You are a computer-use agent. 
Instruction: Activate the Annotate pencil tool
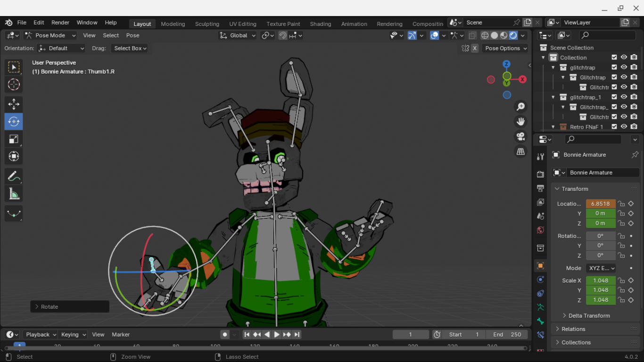coord(14,177)
